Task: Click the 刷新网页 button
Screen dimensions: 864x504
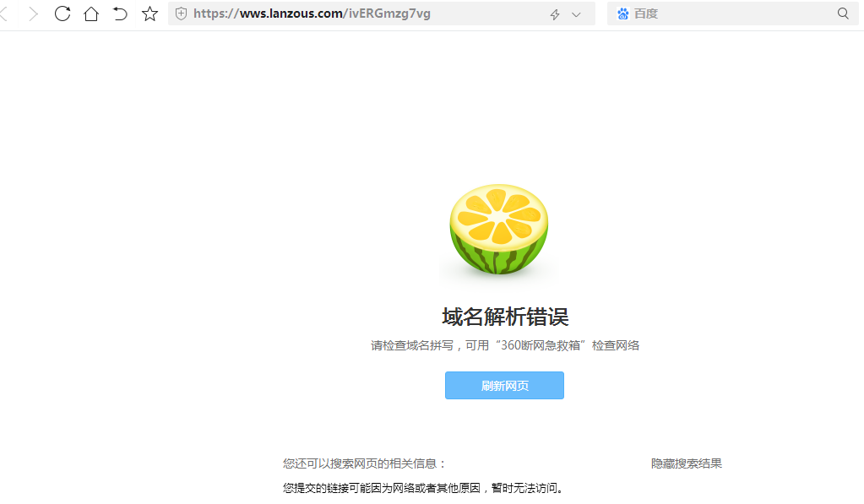Action: pyautogui.click(x=504, y=385)
